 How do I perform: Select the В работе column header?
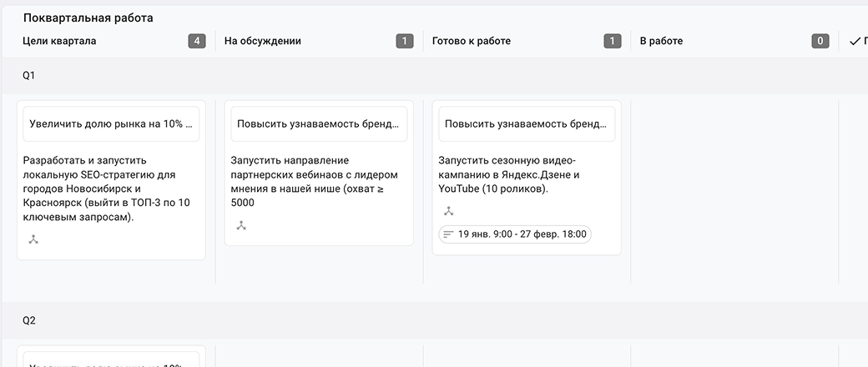click(x=661, y=41)
